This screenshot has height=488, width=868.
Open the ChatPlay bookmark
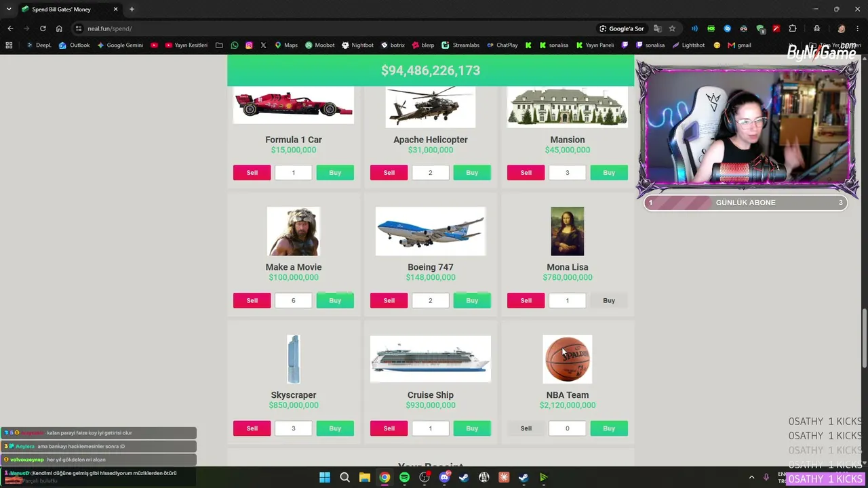tap(502, 45)
